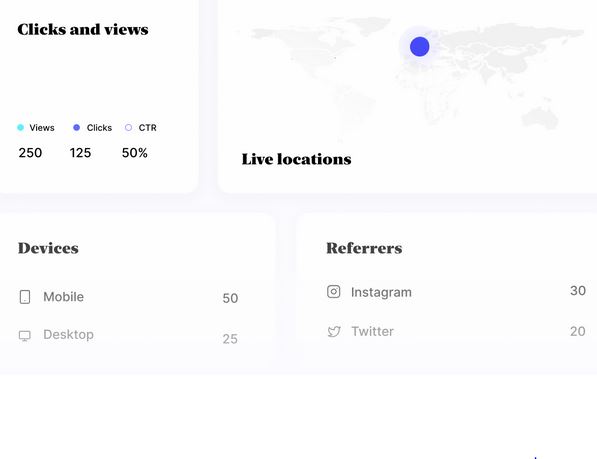Toggle the Clicks legend dot

click(77, 128)
